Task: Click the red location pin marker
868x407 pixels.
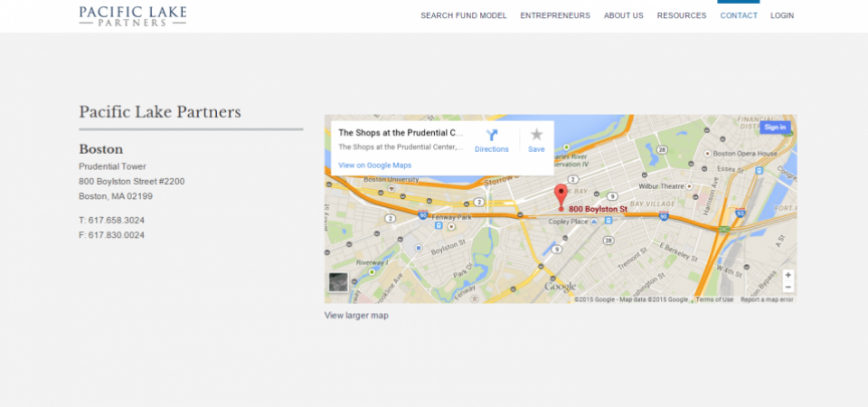Action: coord(561,194)
